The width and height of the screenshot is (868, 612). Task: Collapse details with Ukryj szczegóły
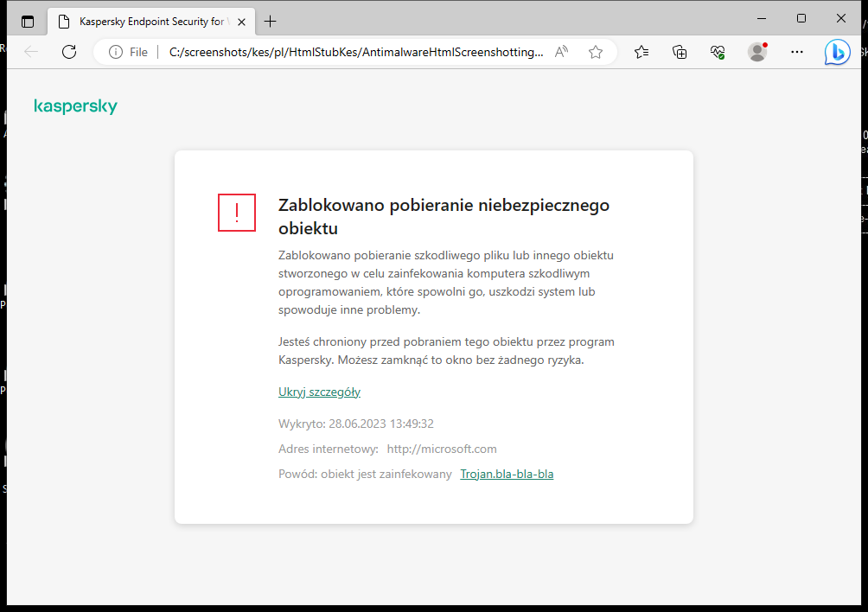(319, 392)
